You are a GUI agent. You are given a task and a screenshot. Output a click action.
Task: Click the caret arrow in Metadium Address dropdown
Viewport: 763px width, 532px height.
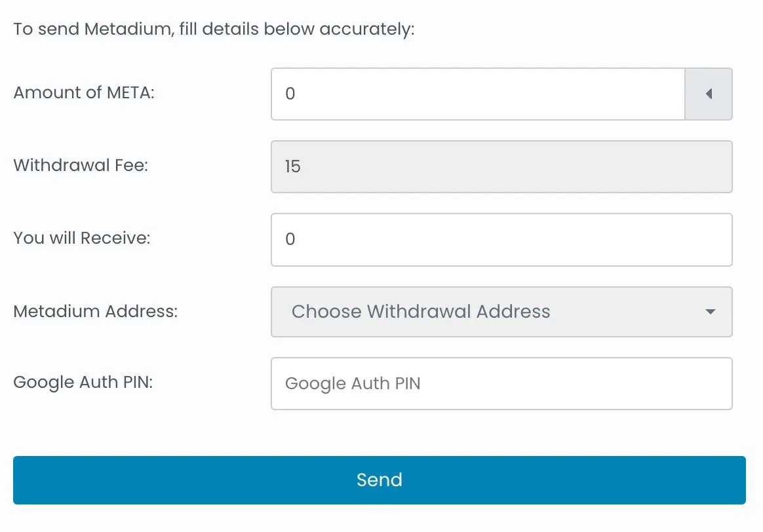(710, 312)
